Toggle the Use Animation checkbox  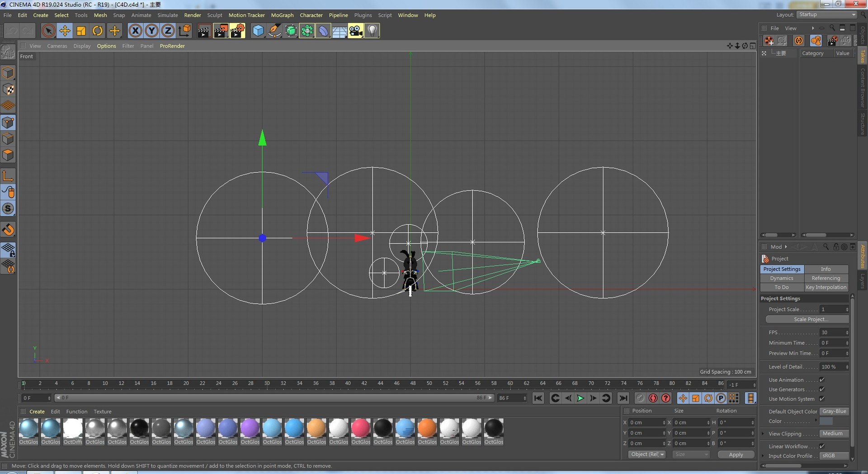(x=822, y=380)
